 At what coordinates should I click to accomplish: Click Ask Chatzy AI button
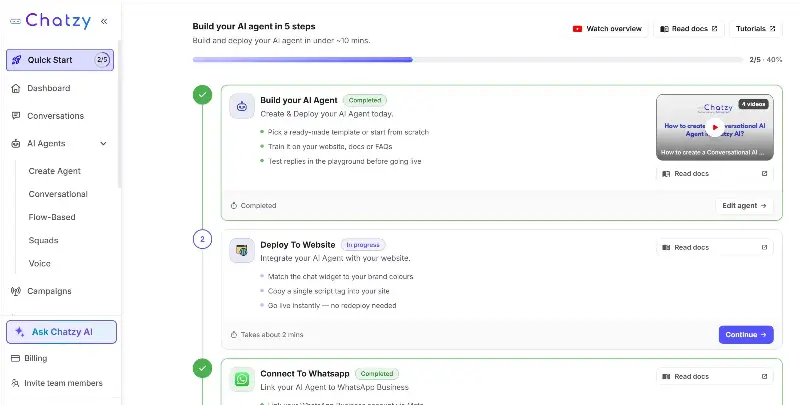(61, 332)
